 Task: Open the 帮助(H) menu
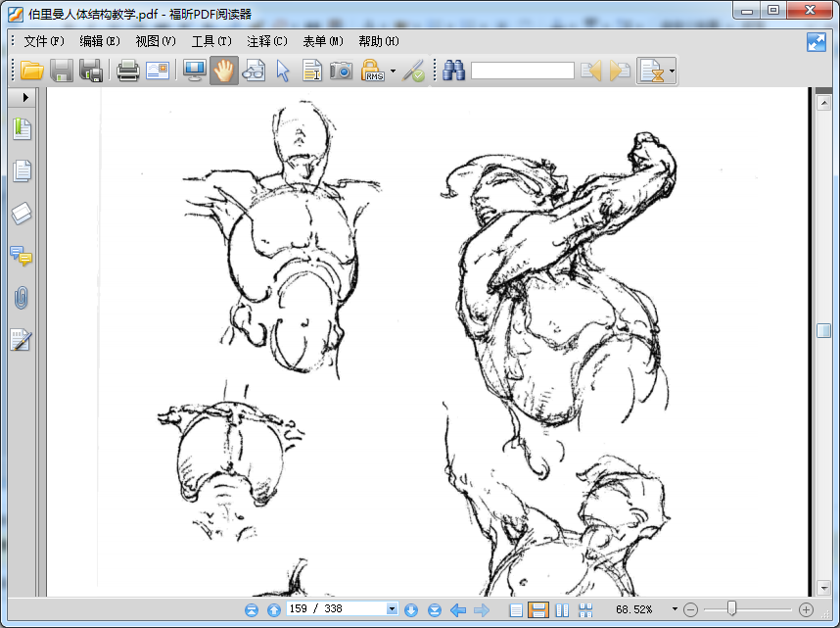(379, 41)
